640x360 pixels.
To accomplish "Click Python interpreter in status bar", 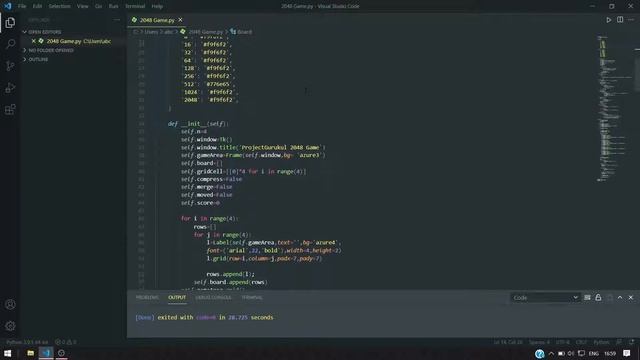I will (x=27, y=342).
